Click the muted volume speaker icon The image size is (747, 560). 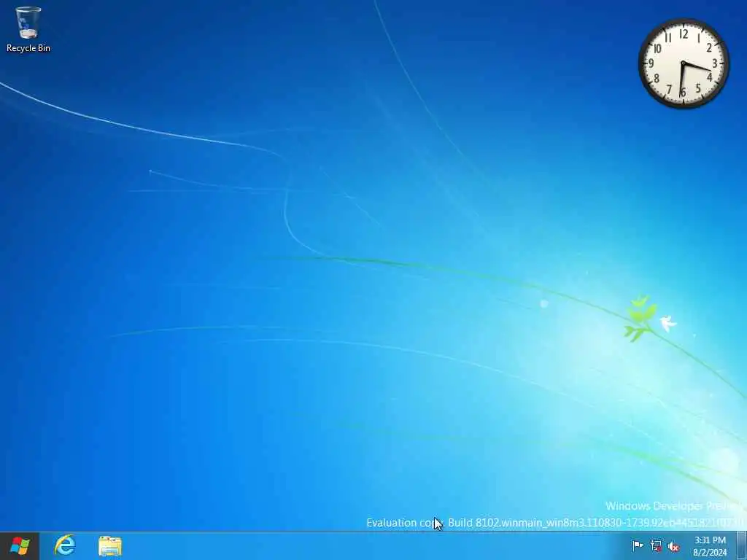click(x=673, y=546)
